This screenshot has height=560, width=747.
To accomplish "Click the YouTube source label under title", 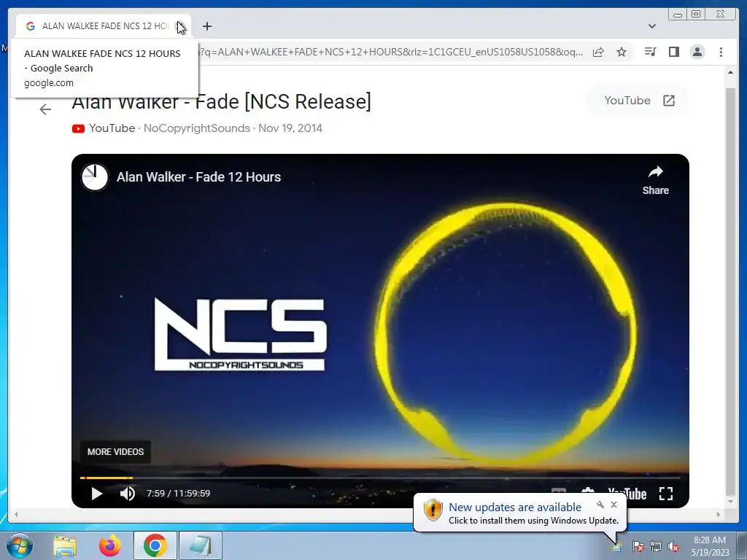I will coord(112,128).
